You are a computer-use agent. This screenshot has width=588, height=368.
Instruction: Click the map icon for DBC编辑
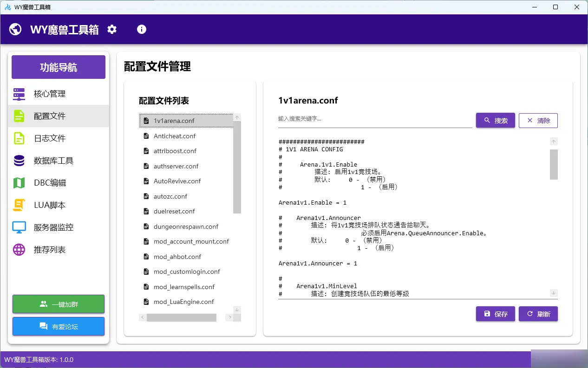pos(19,183)
